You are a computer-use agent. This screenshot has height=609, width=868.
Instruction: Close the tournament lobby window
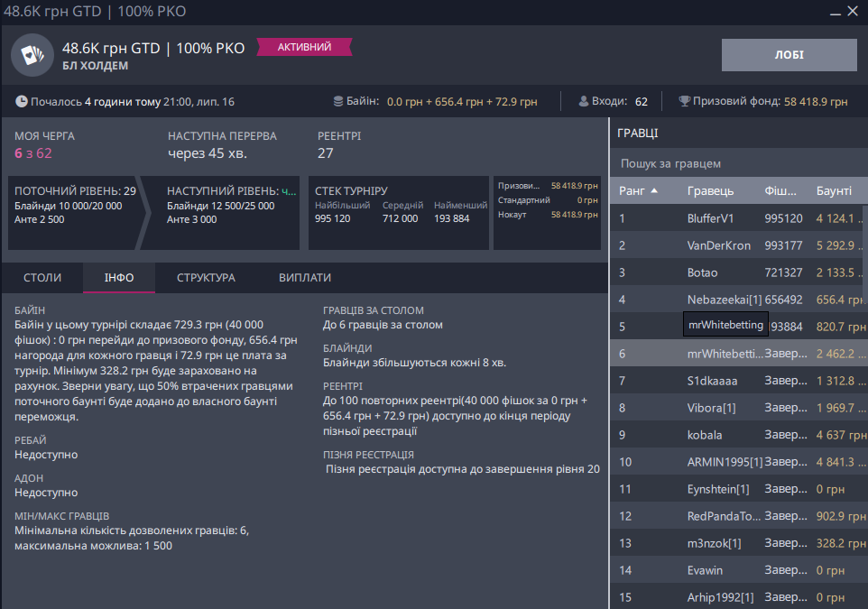[852, 11]
